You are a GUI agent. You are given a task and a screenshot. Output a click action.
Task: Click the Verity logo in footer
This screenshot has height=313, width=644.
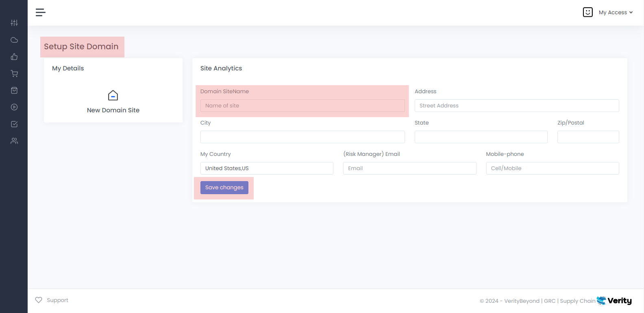click(614, 300)
